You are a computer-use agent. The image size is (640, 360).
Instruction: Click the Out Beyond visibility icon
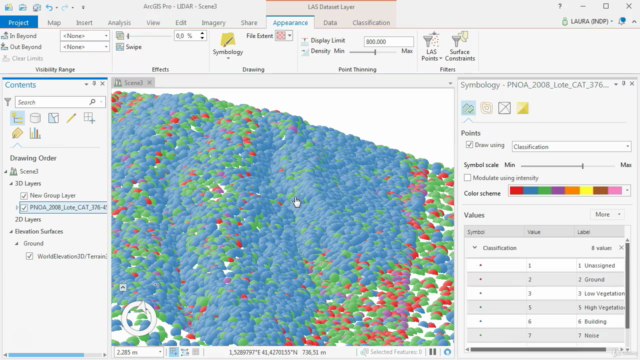point(4,47)
